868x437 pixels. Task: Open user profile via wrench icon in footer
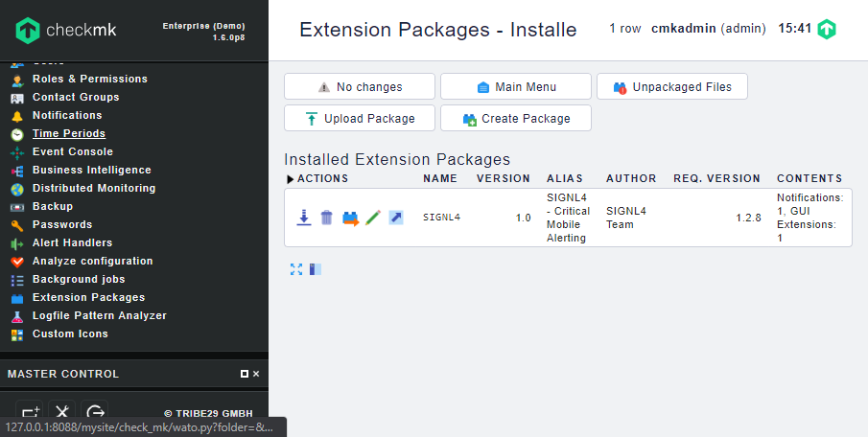(62, 412)
